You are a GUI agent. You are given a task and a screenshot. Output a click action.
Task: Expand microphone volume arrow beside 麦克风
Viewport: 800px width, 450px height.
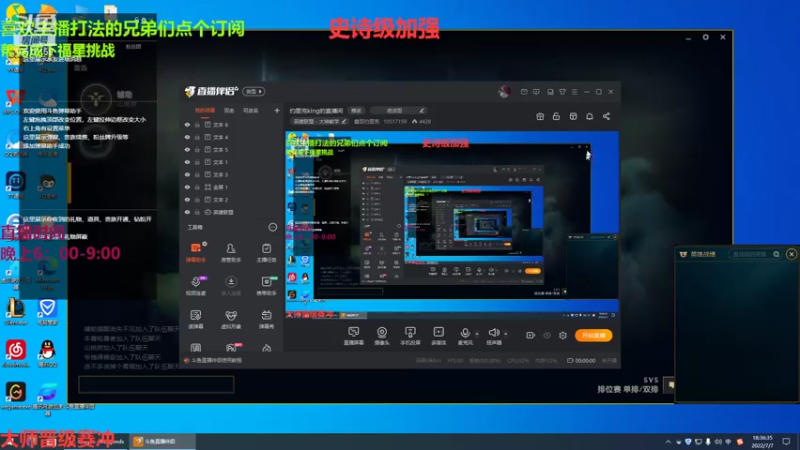pos(477,334)
